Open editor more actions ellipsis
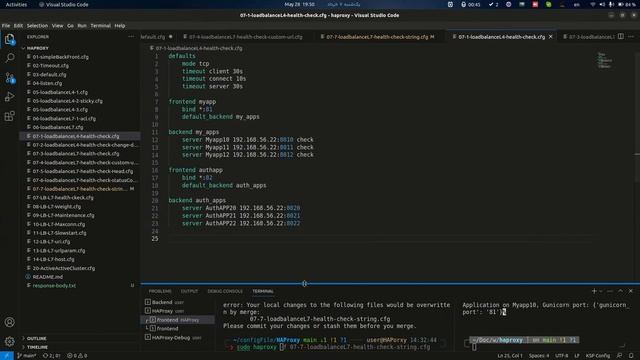 pos(631,37)
